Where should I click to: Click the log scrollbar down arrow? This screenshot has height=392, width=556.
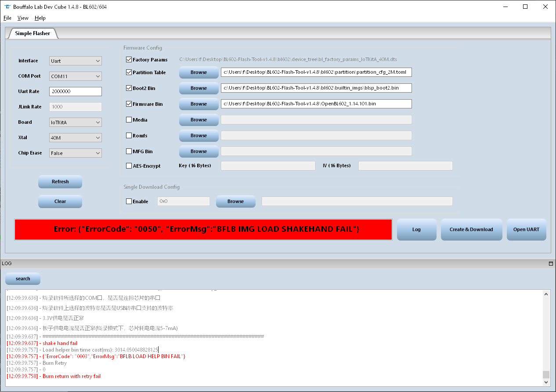[546, 382]
